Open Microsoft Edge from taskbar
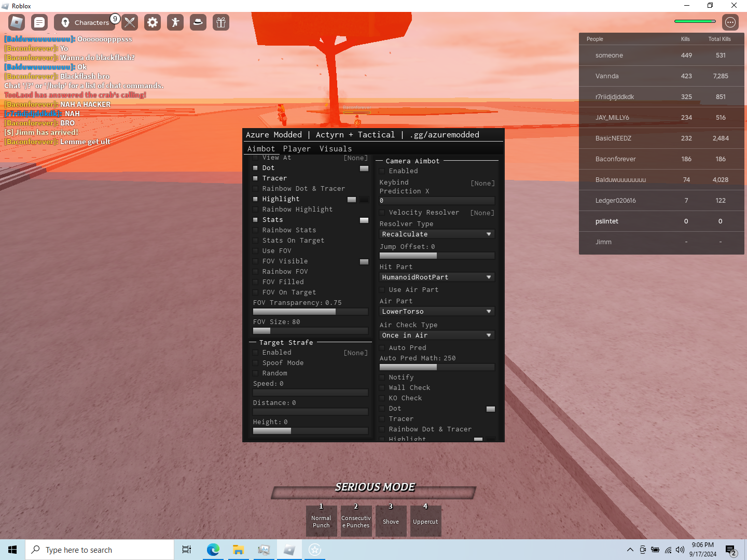Viewport: 747px width, 560px height. pos(213,550)
